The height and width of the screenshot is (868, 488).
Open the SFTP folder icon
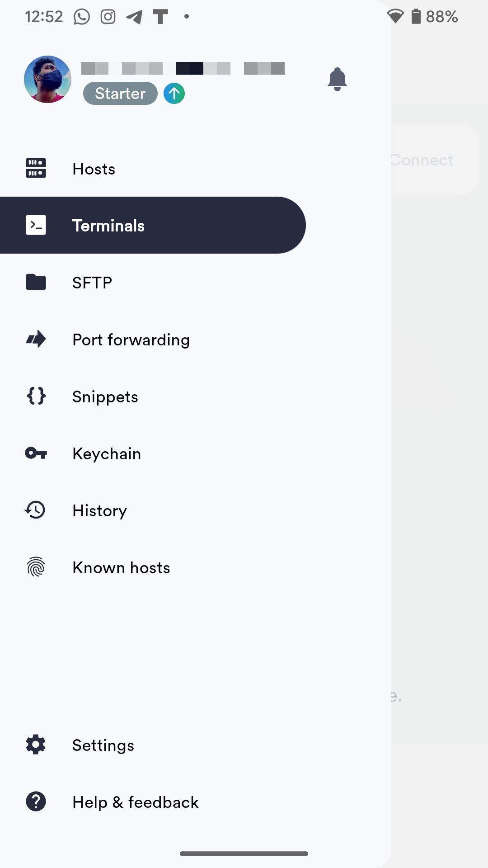[x=36, y=282]
